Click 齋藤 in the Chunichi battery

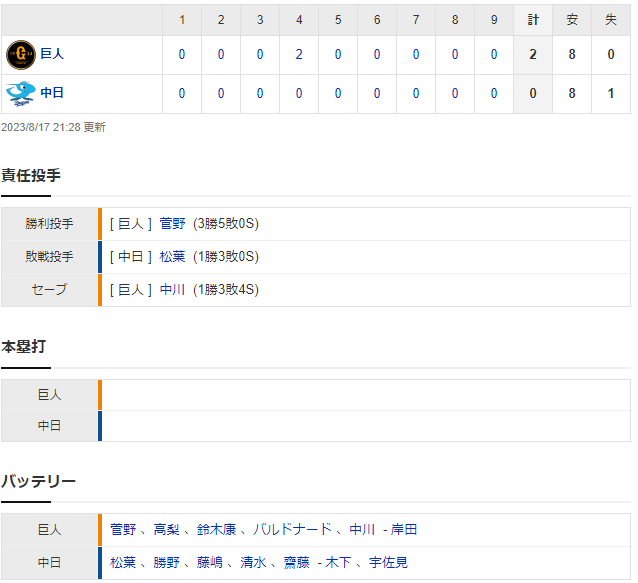(x=297, y=563)
